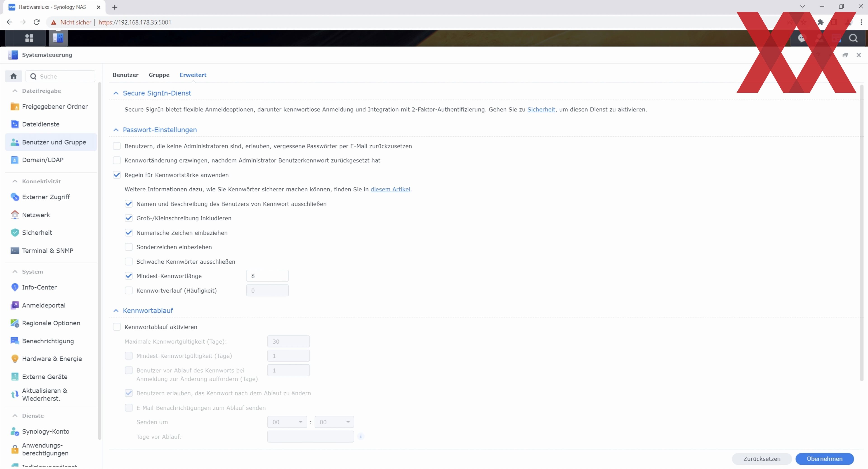Open Senden um hours dropdown

(287, 422)
